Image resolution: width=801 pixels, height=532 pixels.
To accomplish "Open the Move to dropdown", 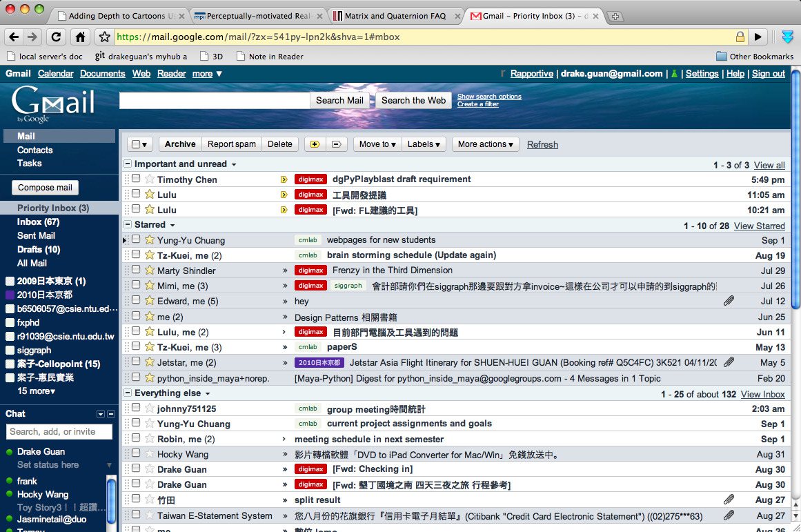I will (x=377, y=144).
